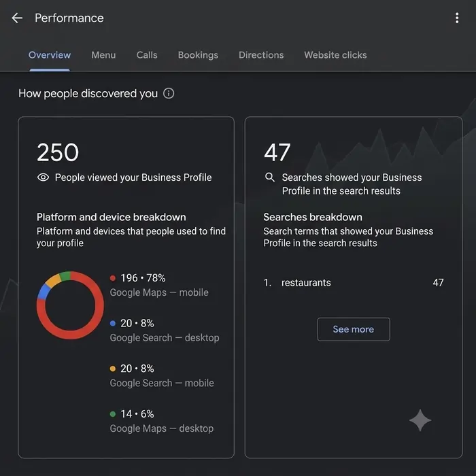Select the Overview tab
The width and height of the screenshot is (476, 476).
point(50,55)
